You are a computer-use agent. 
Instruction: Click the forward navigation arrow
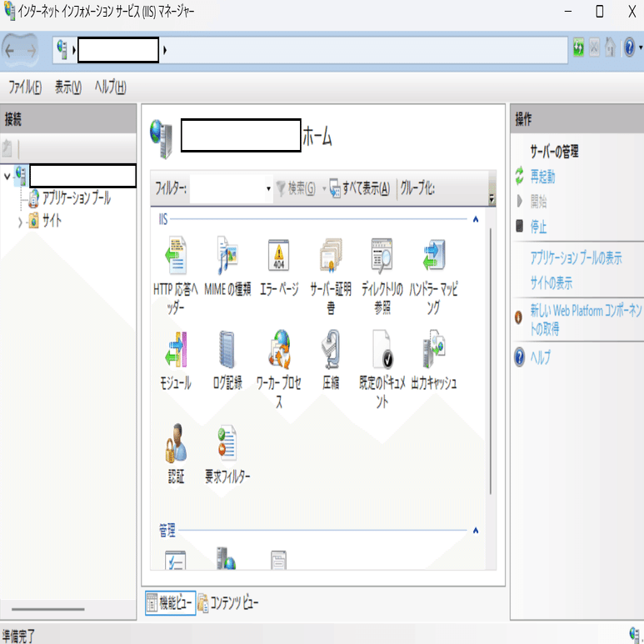tap(31, 51)
